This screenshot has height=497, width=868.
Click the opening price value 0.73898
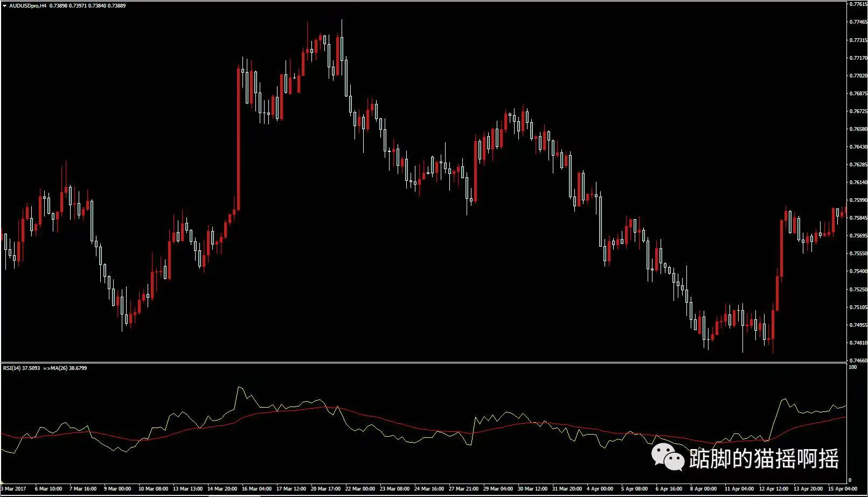pyautogui.click(x=59, y=6)
